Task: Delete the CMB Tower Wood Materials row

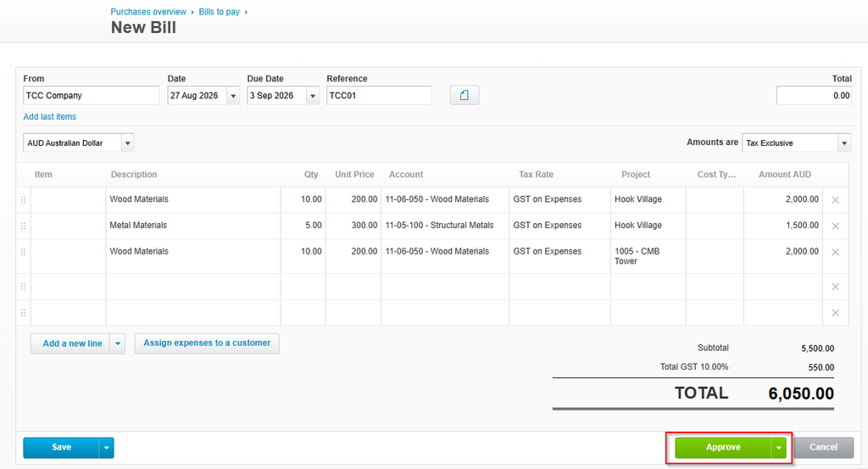Action: 835,252
